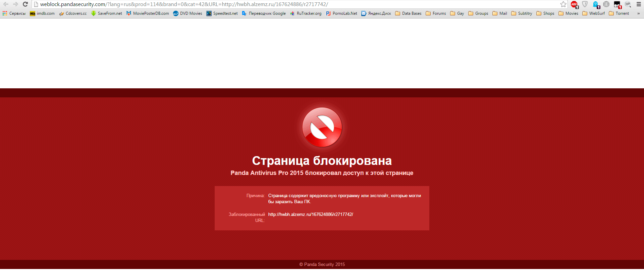The height and width of the screenshot is (272, 644).
Task: Open the Яндекс.Диск bookmark
Action: 376,13
